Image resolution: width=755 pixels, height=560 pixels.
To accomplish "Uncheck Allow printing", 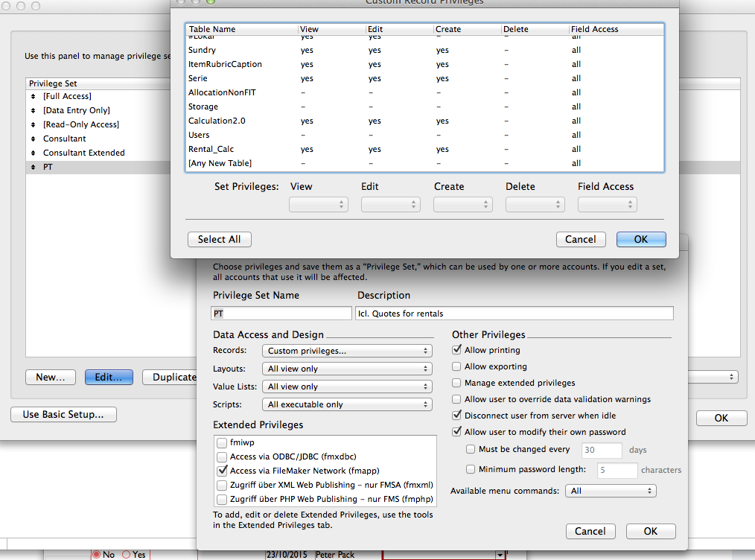I will click(x=456, y=349).
